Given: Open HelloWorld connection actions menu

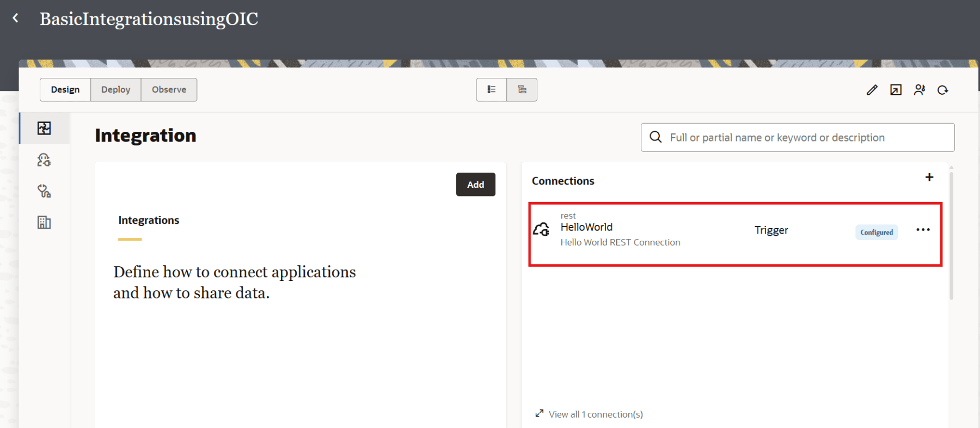Looking at the screenshot, I should pyautogui.click(x=923, y=230).
